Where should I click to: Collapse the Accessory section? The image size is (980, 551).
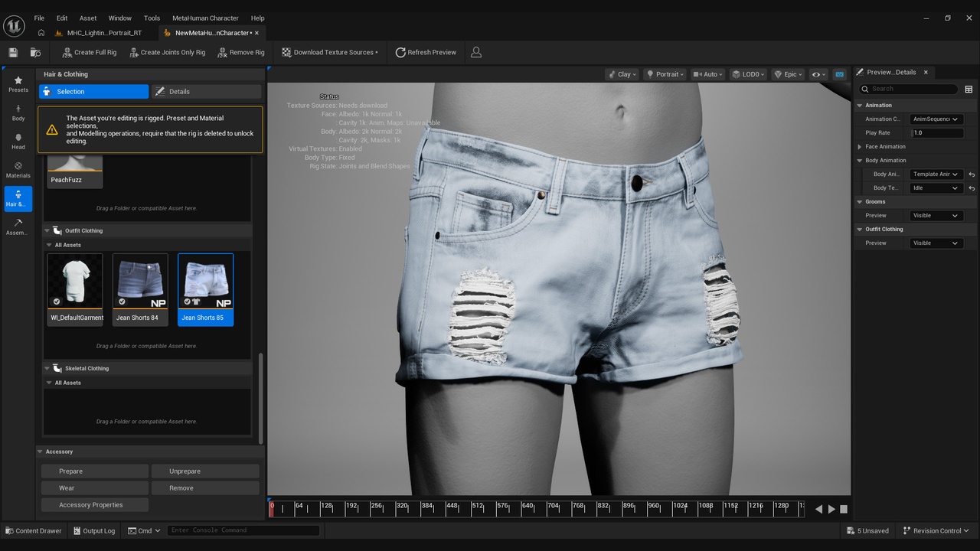tap(41, 452)
